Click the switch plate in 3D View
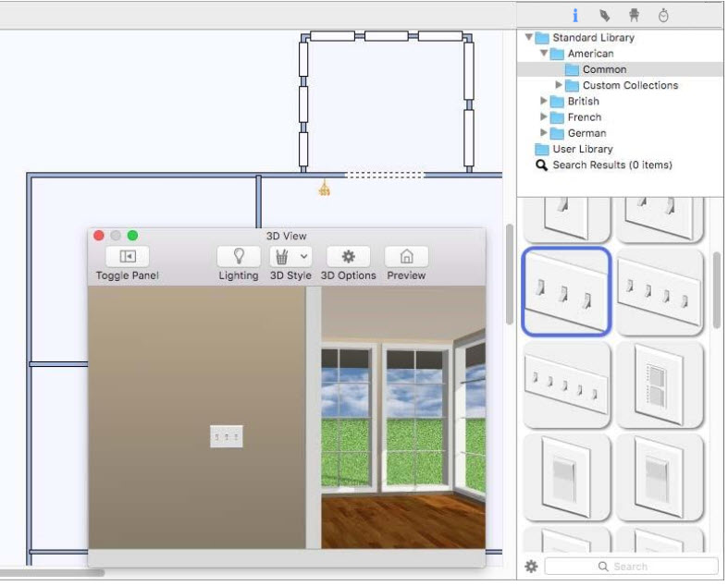Image resolution: width=728 pixels, height=586 pixels. 227,436
